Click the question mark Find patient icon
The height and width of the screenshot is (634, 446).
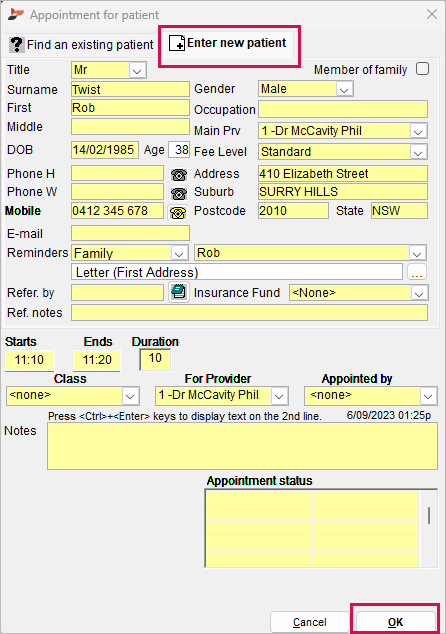coord(17,44)
